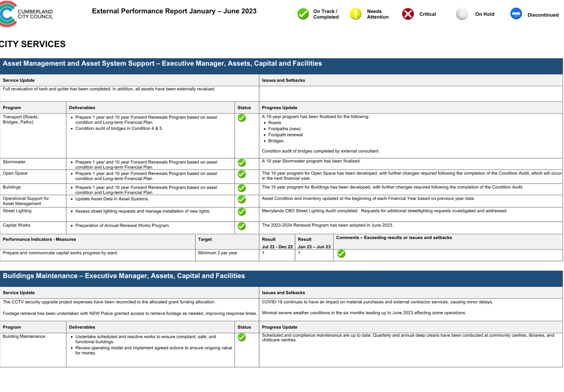Click 'The 2023-2024 Renewal Program has been adopted'

pyautogui.click(x=327, y=225)
